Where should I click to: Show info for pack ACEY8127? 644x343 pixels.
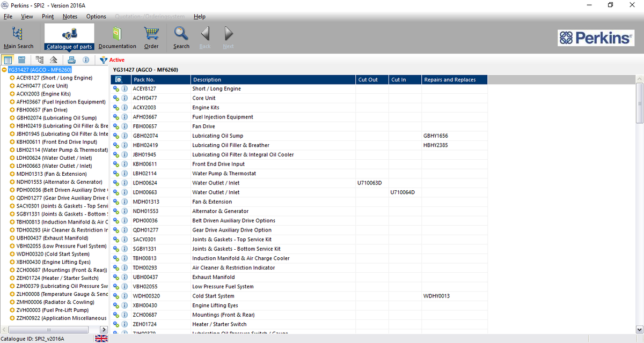tap(124, 89)
